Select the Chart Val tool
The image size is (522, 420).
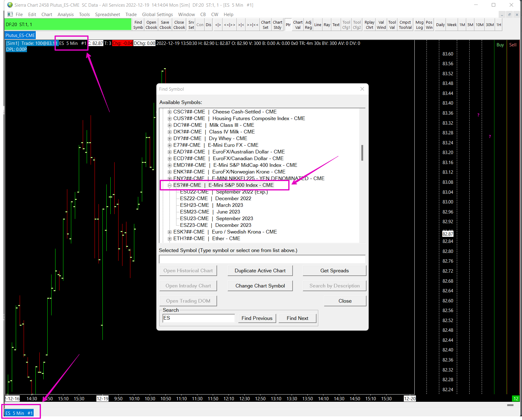click(x=298, y=25)
